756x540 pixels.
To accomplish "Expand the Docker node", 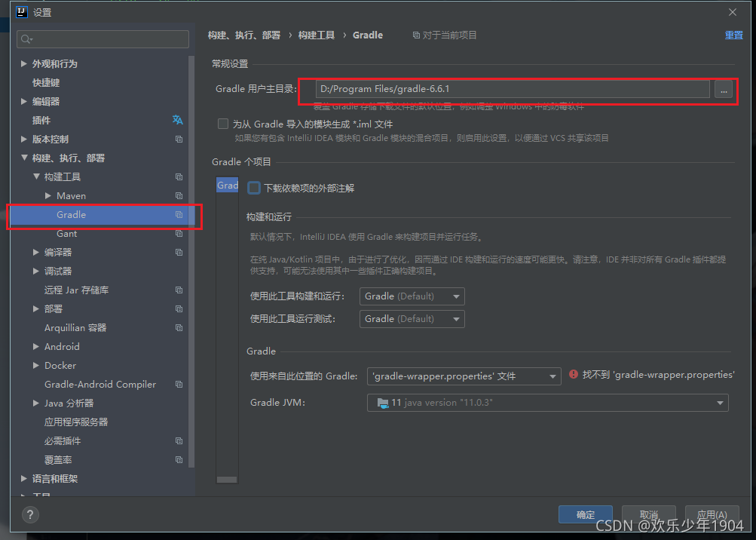I will pos(35,365).
